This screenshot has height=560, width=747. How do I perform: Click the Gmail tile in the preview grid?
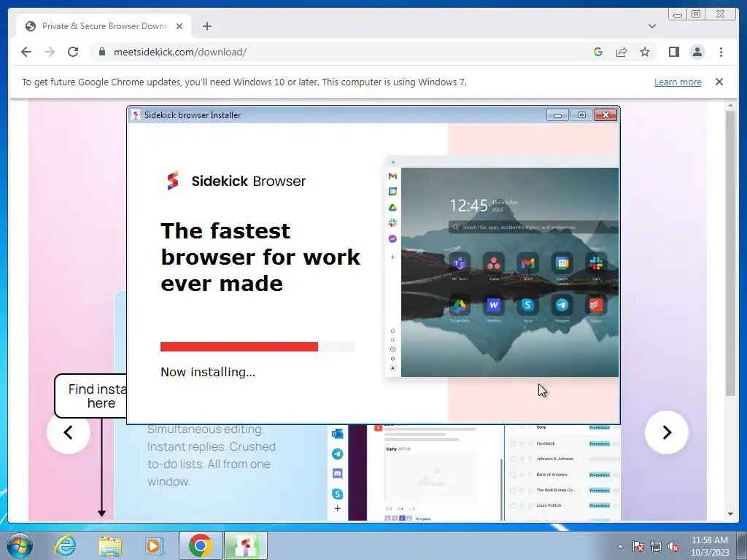point(528,263)
